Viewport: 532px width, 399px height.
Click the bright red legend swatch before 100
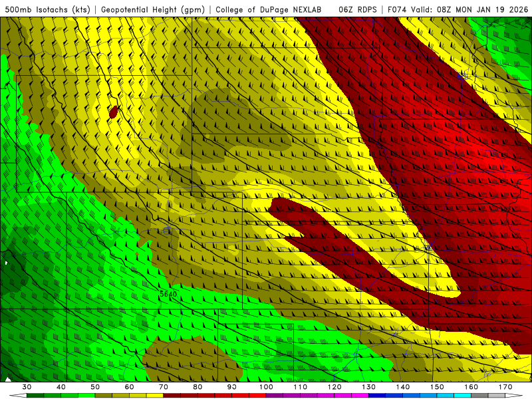257,396
